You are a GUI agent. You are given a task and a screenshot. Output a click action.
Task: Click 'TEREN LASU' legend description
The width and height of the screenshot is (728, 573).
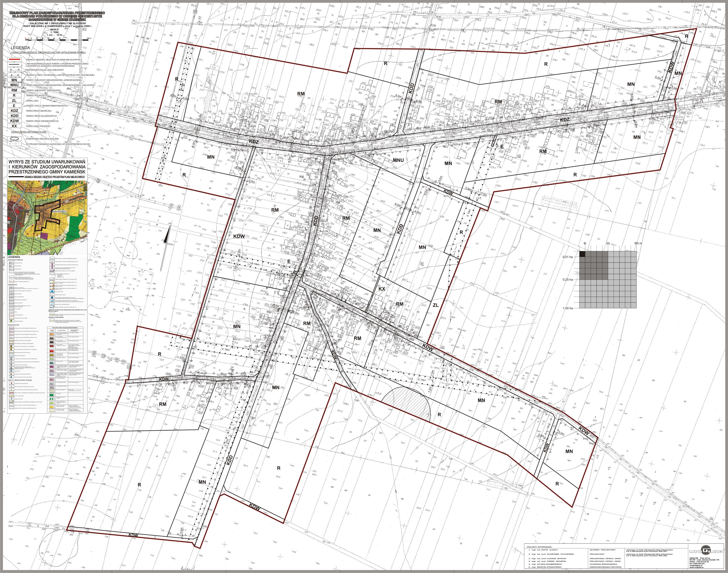click(x=32, y=101)
